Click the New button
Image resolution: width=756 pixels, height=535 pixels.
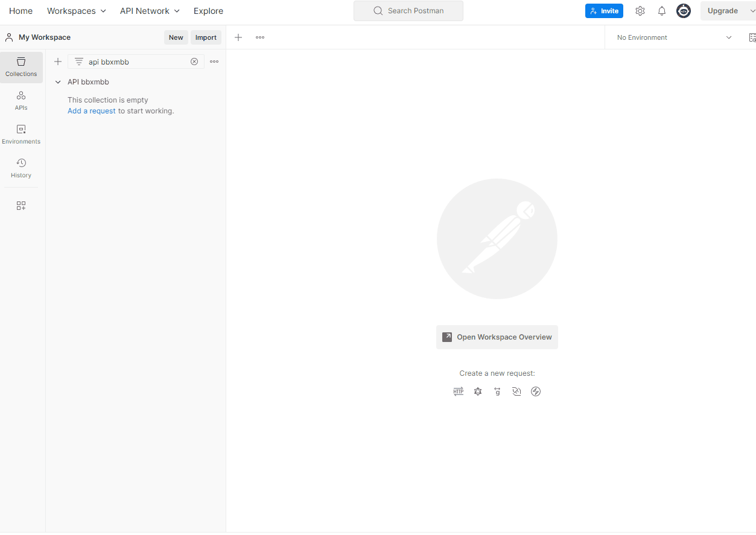click(x=176, y=37)
